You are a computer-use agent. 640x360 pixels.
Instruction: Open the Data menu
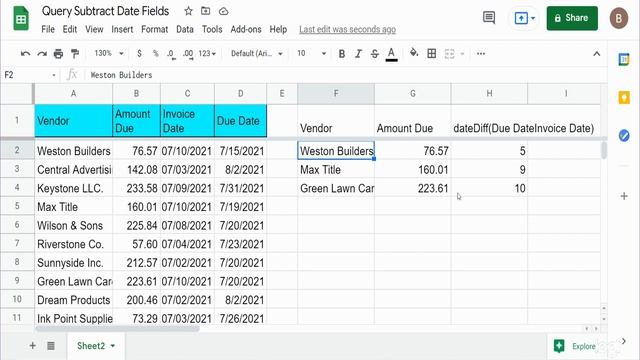click(x=184, y=29)
